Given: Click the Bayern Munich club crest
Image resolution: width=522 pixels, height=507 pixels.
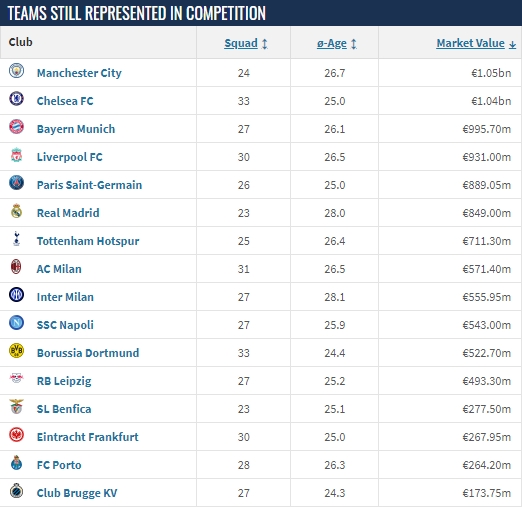Looking at the screenshot, I should click(x=16, y=127).
